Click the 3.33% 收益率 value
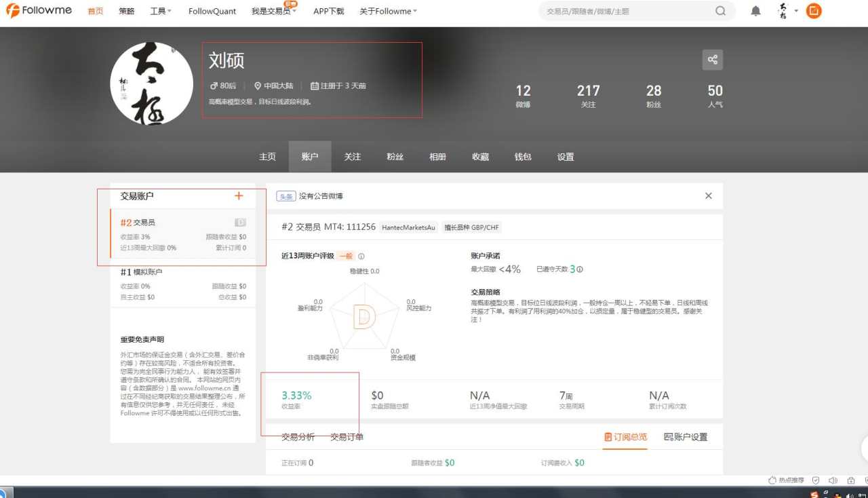 [296, 395]
